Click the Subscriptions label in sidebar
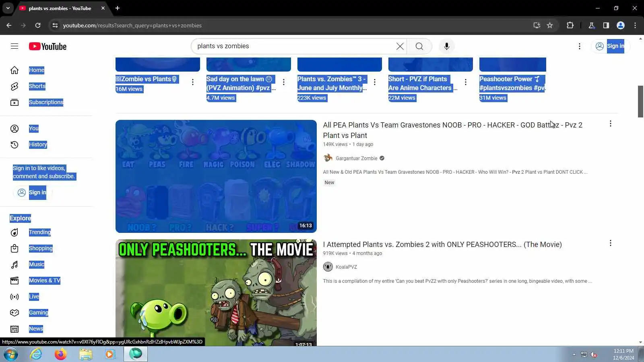This screenshot has height=362, width=644. (46, 102)
